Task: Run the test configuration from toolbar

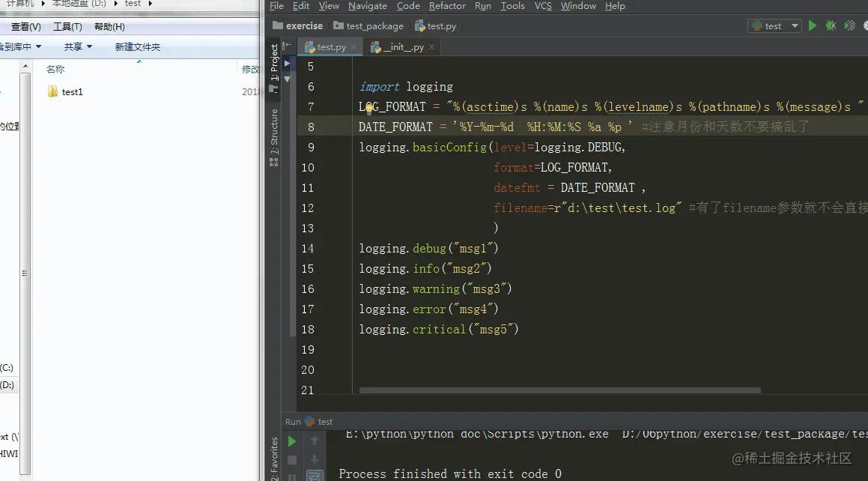Action: point(812,25)
